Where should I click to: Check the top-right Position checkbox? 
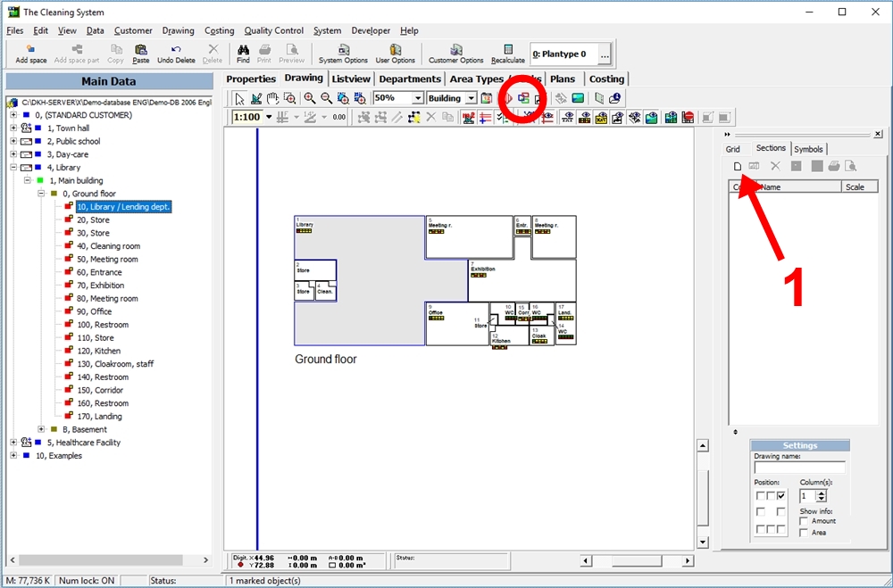point(780,496)
